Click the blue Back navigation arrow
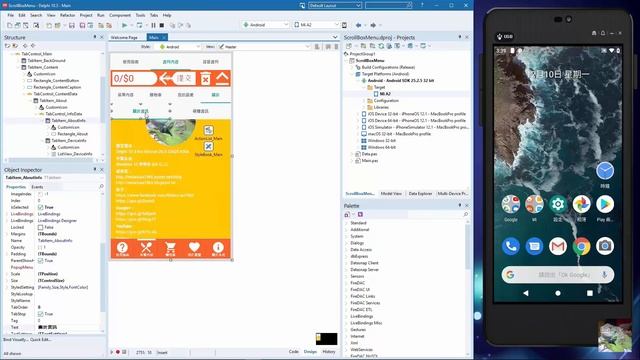The width and height of the screenshot is (640, 360). 358,25
